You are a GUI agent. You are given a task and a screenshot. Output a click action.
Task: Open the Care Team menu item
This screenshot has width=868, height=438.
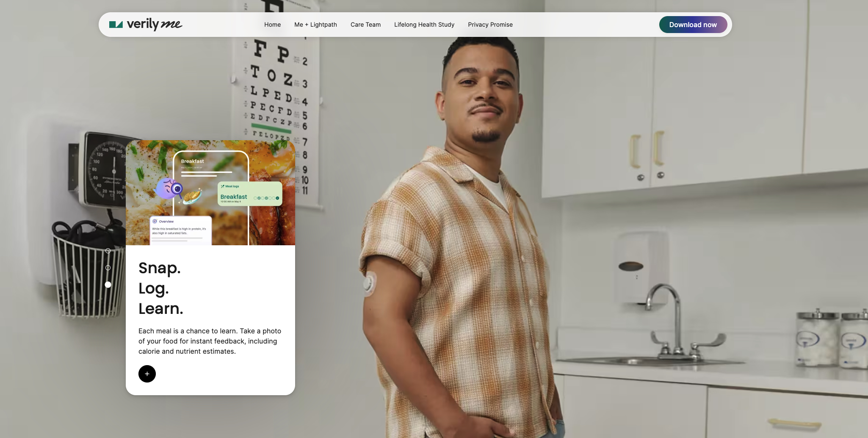[x=365, y=25]
